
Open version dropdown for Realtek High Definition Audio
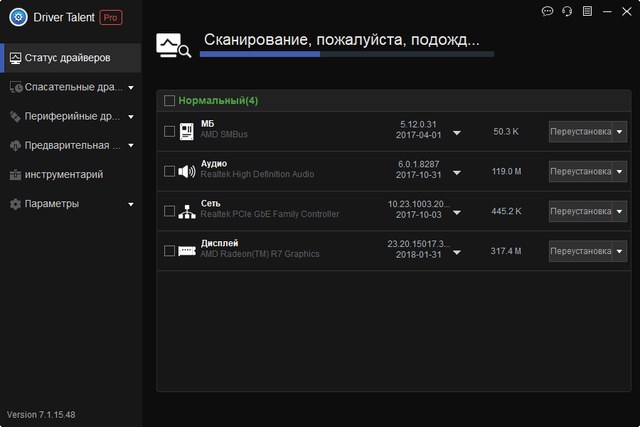click(457, 172)
